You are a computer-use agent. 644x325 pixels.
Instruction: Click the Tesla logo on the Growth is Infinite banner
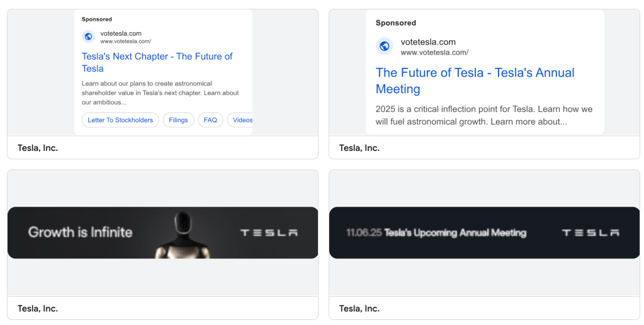269,233
